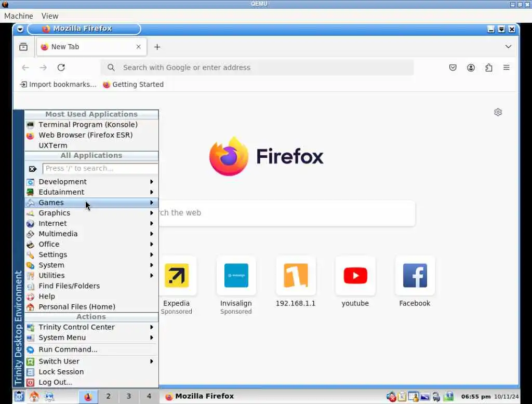The image size is (532, 404).
Task: Click the network display tray icon
Action: [425, 397]
